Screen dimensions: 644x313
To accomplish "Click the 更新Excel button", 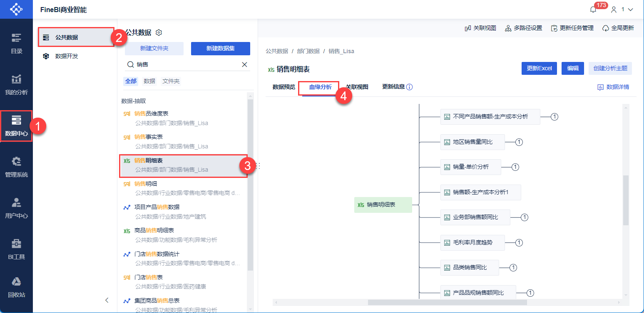I will (539, 69).
